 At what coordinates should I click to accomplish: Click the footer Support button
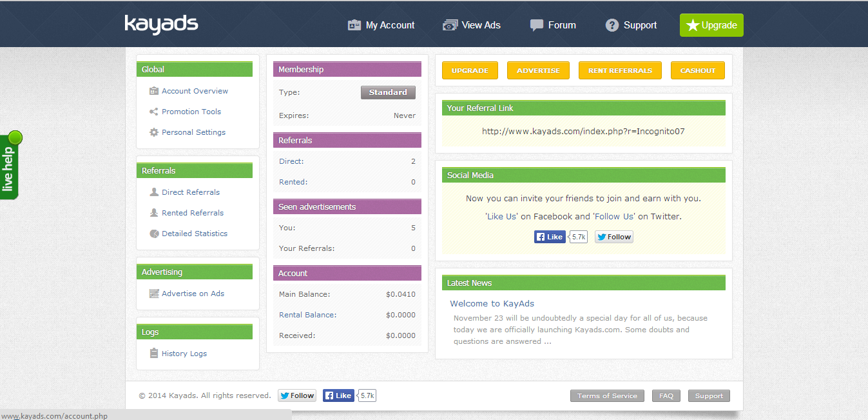709,395
